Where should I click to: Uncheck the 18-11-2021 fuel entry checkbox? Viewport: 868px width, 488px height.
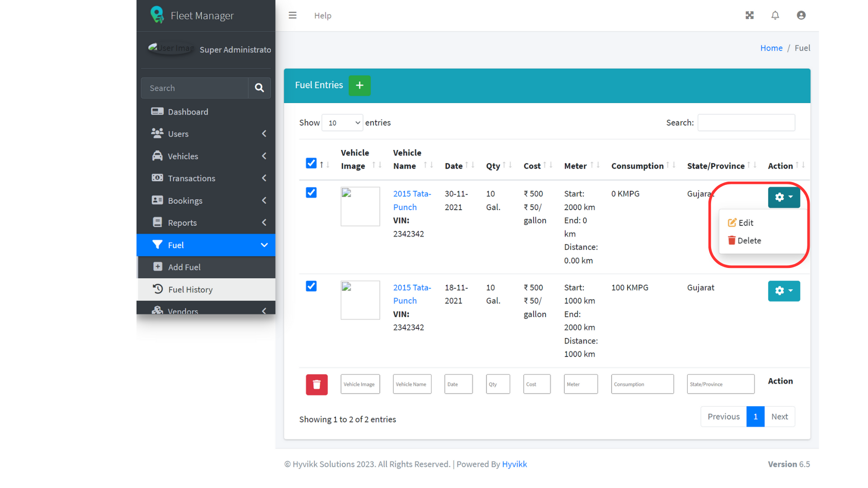tap(311, 286)
